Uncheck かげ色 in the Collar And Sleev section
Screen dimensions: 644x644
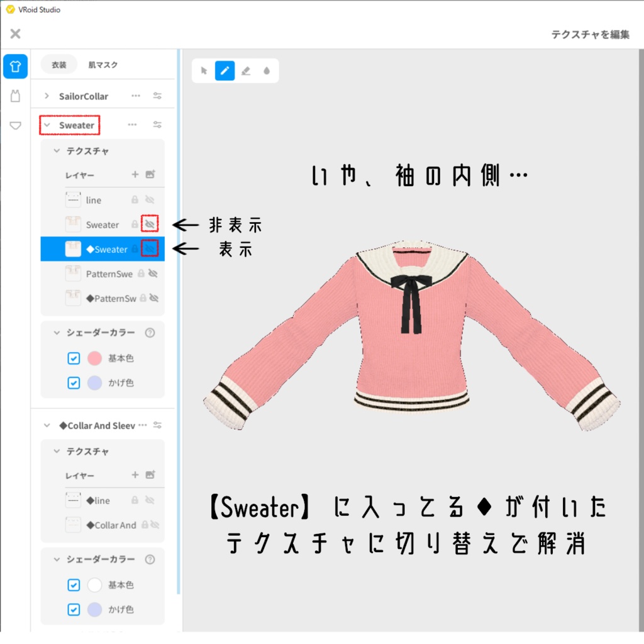(x=74, y=609)
